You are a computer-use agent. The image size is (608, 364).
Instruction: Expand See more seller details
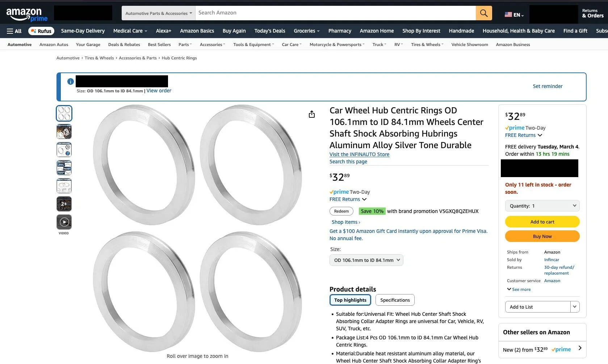coord(519,289)
